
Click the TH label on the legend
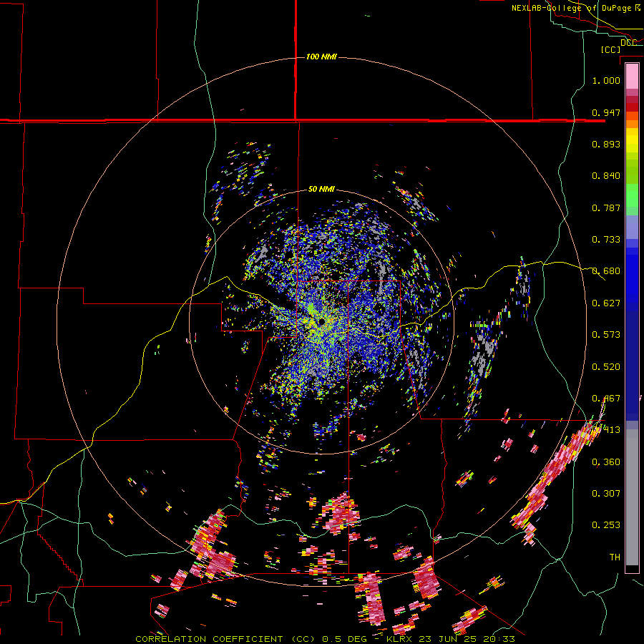[x=615, y=557]
